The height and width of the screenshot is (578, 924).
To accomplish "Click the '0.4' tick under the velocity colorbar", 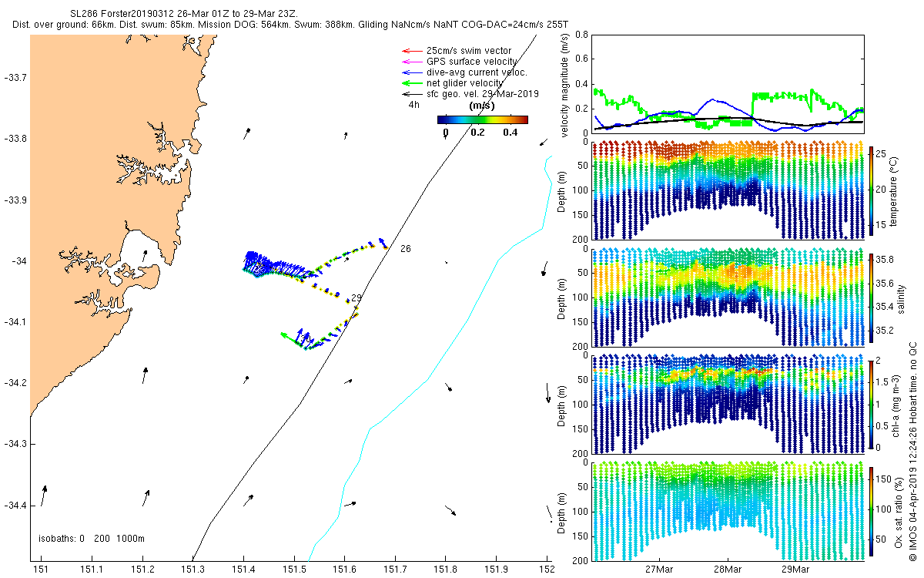I will 510,133.
